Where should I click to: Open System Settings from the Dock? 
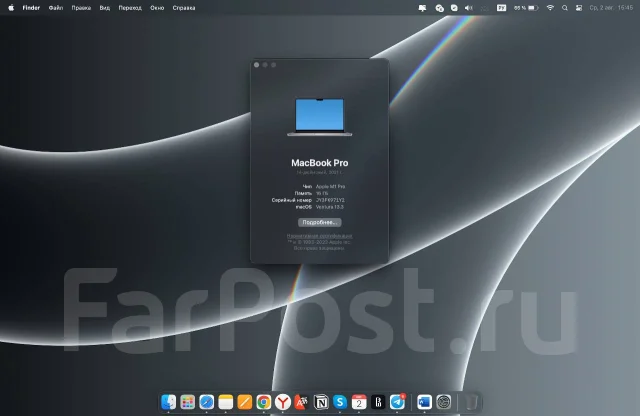(444, 402)
